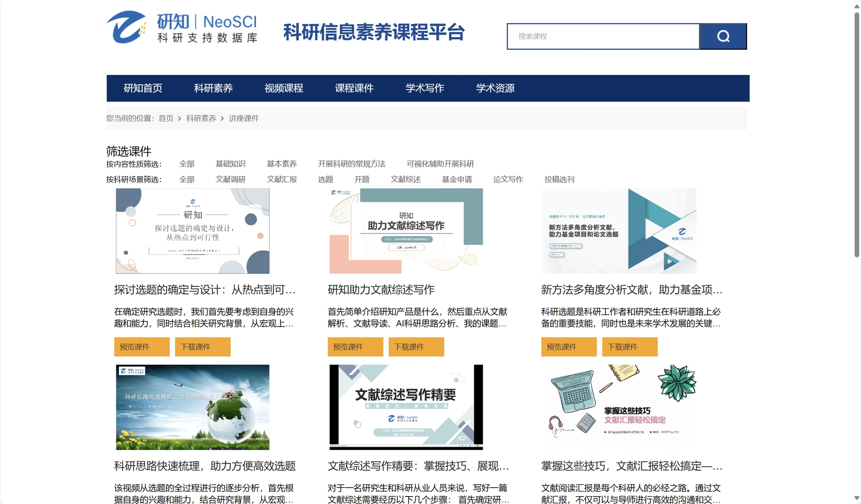Screen dimensions: 861x504
Task: Filter courseware by 基础知识
Action: point(230,164)
